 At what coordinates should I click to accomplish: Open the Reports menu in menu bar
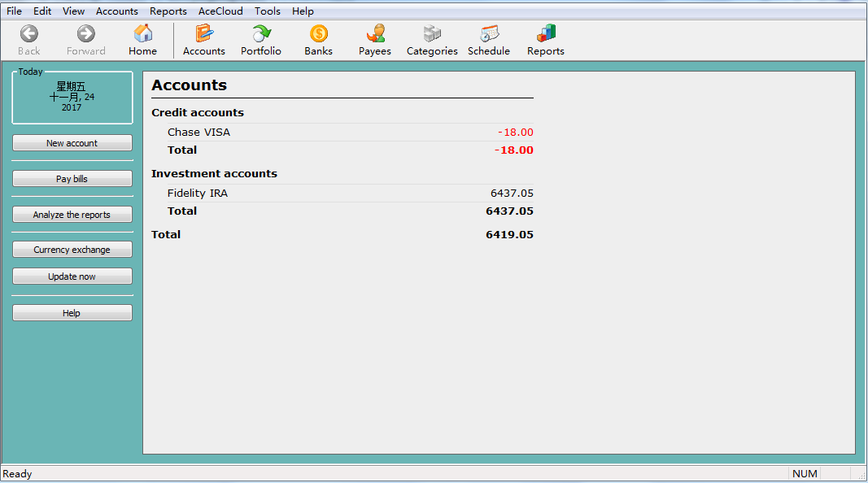click(x=168, y=11)
